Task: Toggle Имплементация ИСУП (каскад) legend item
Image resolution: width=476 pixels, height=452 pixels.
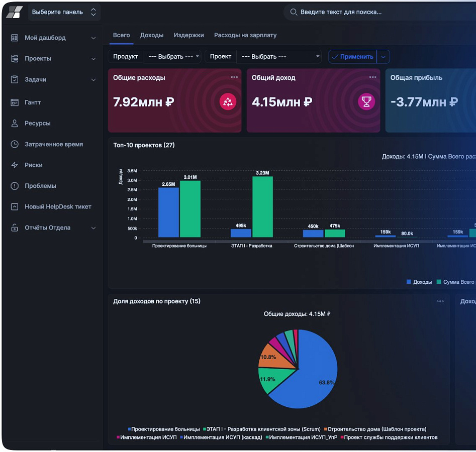Action: (221, 437)
